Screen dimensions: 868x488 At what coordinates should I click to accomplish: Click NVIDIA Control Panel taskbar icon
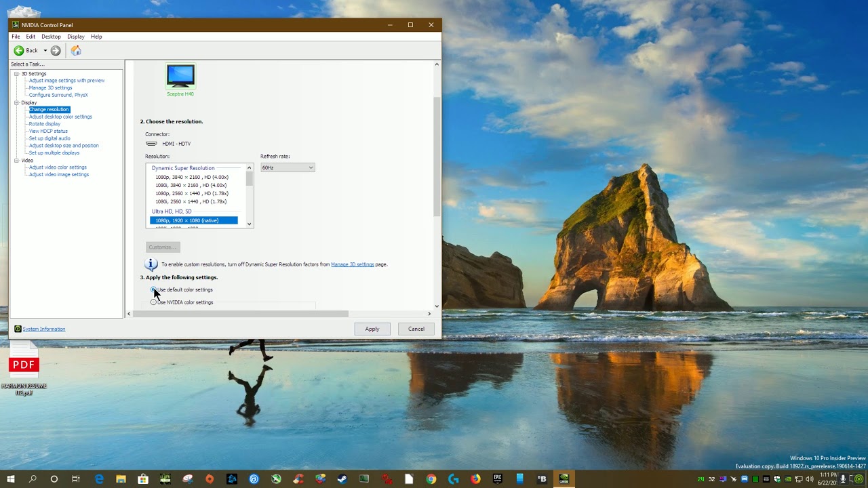[564, 479]
